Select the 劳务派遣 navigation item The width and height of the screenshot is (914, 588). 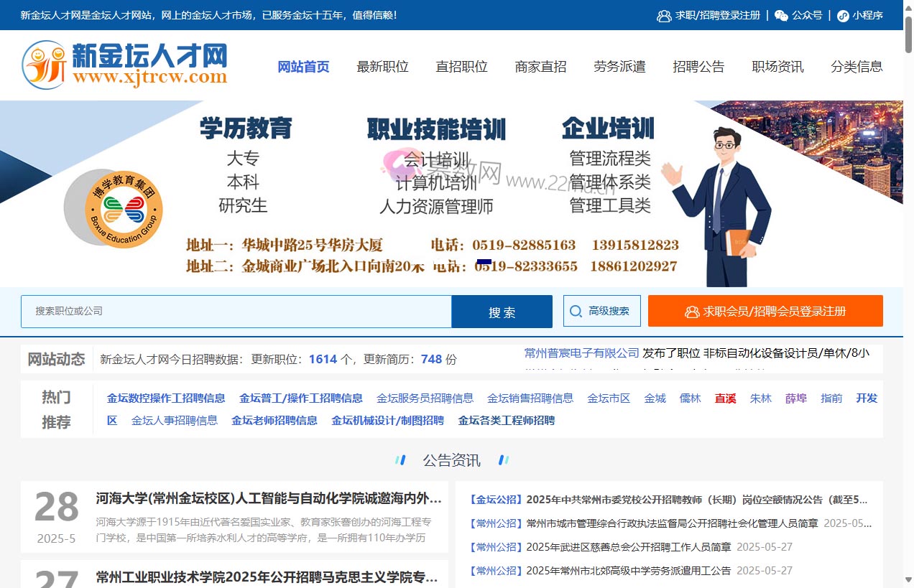pyautogui.click(x=619, y=66)
